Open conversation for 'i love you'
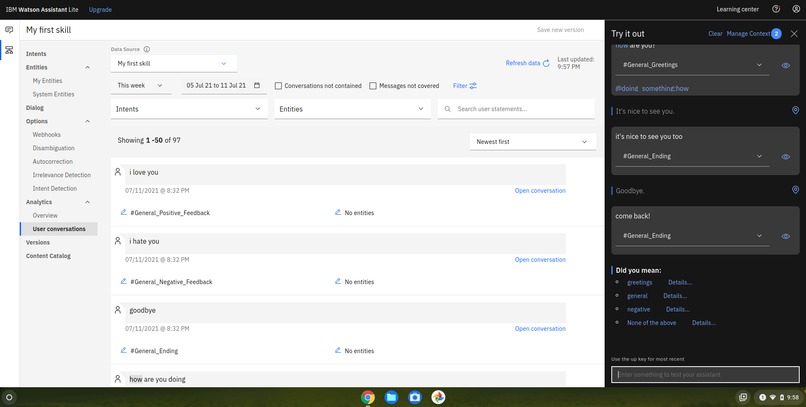The width and height of the screenshot is (806, 407). click(540, 191)
